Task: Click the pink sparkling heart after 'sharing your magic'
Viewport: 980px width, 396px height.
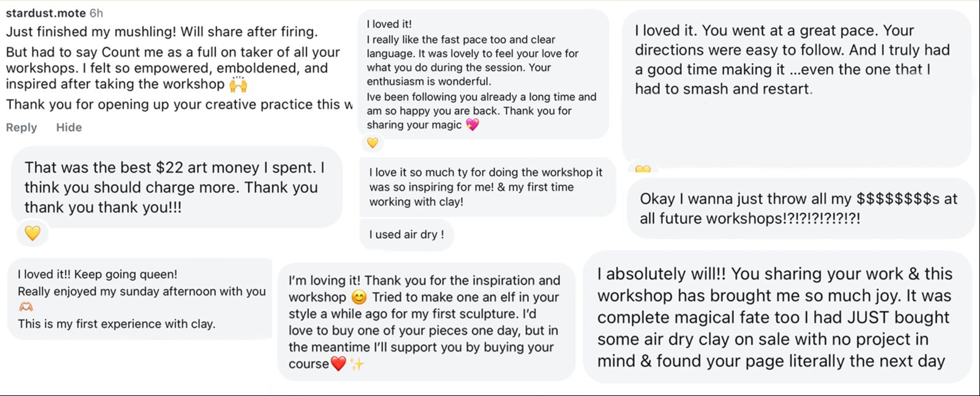Action: pos(473,125)
